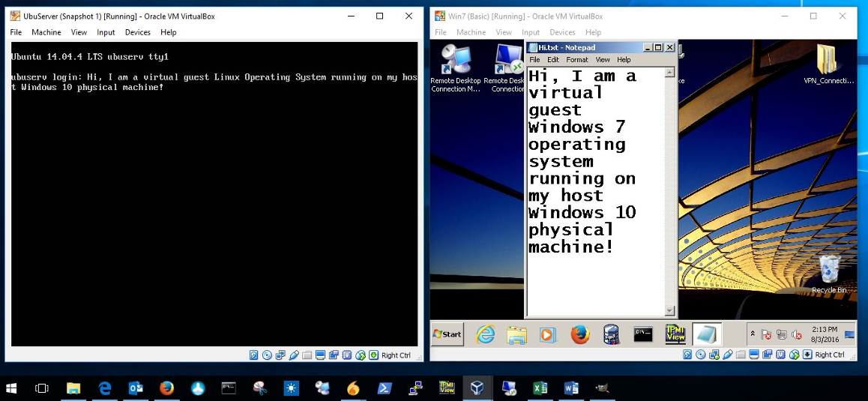
Task: Click inside the Notepad text area
Action: tap(596, 192)
